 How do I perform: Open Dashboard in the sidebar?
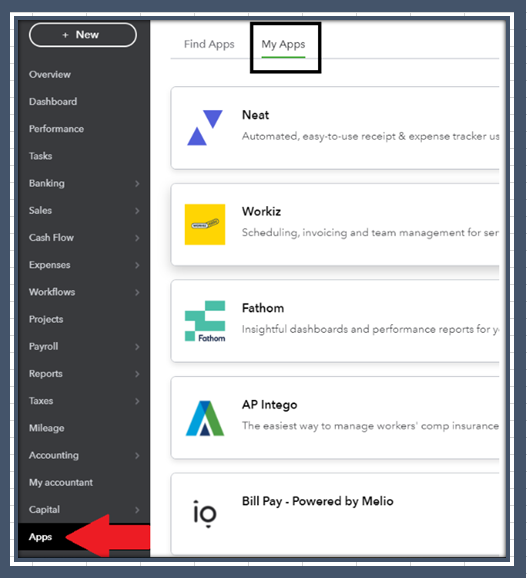pos(53,101)
